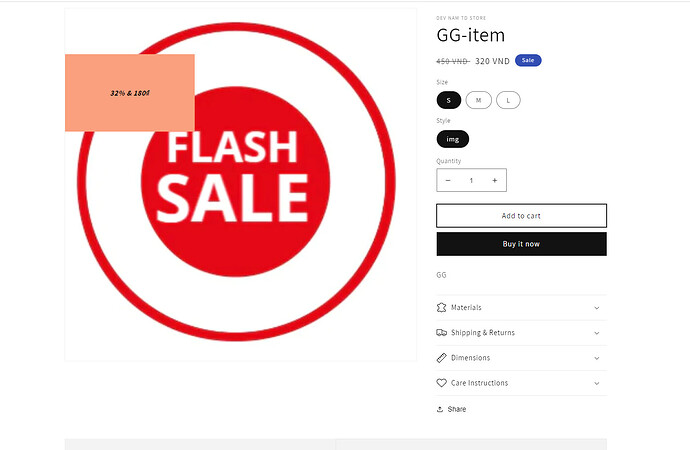Screen dimensions: 690x450
Task: Click the Dimensions ruler icon
Action: [442, 358]
